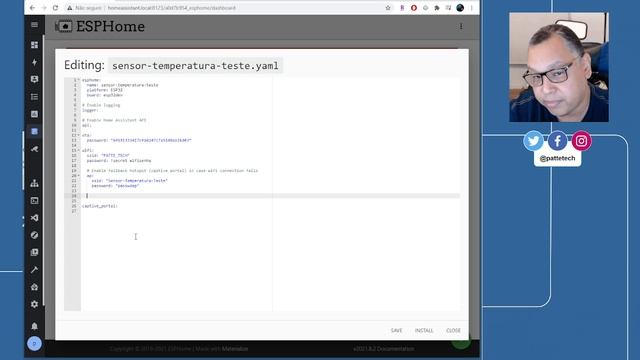The width and height of the screenshot is (640, 360).
Task: Open the red Opera-style extension icon
Action: [x=413, y=8]
